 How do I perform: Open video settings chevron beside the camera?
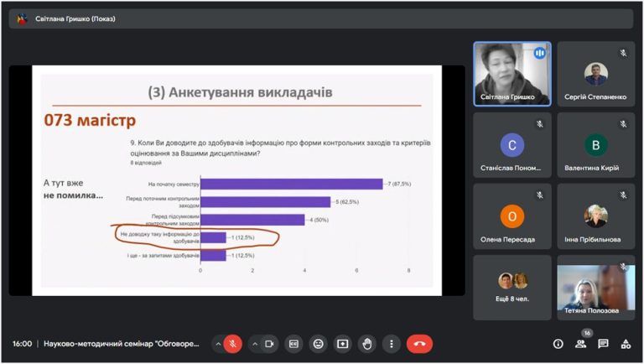click(255, 344)
